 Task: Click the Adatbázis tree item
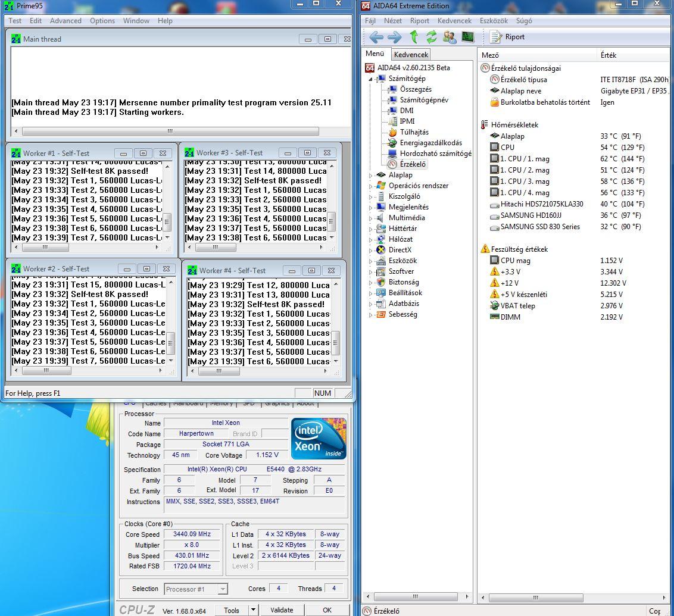pyautogui.click(x=404, y=304)
